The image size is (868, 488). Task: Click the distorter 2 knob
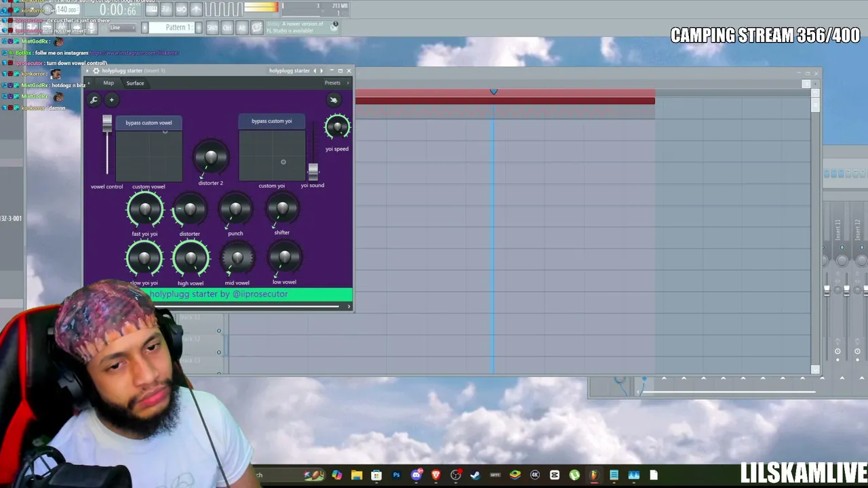pyautogui.click(x=211, y=158)
